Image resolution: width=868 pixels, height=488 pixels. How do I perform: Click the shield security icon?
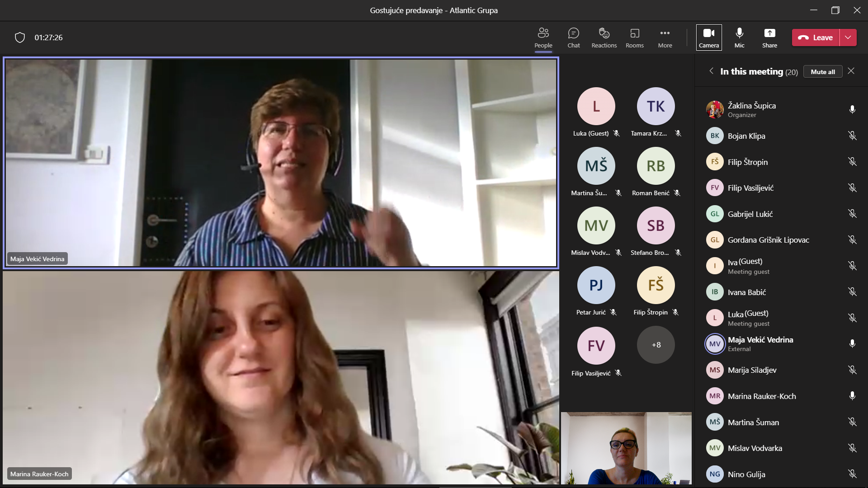click(20, 38)
